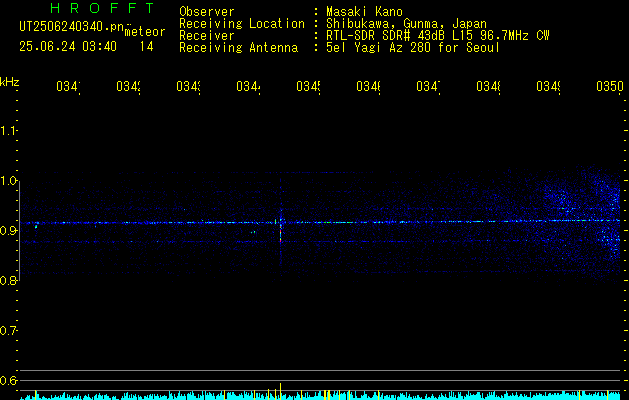Click the 0.6 kHz axis label
The height and width of the screenshot is (400, 629).
tap(8, 380)
